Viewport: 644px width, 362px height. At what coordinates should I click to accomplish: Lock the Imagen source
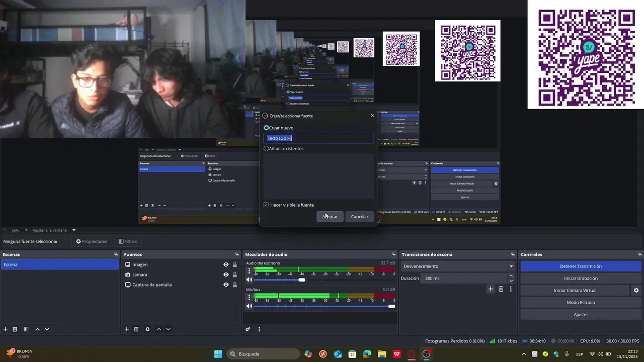point(234,264)
